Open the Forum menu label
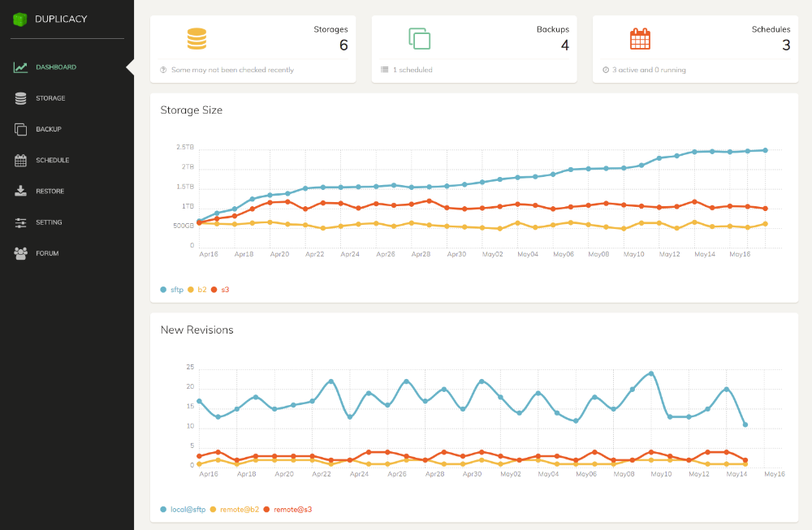 pyautogui.click(x=46, y=253)
